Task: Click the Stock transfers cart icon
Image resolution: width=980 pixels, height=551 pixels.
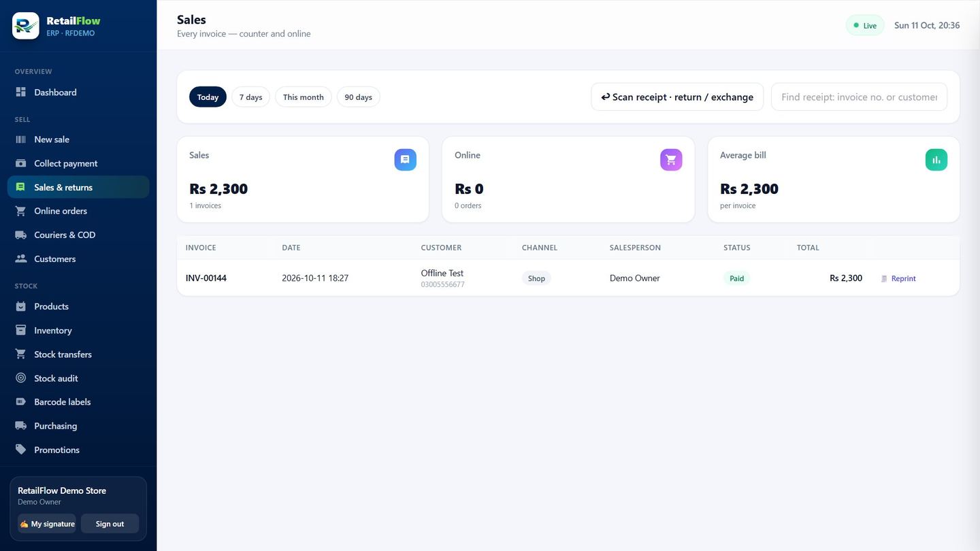Action: (x=21, y=354)
